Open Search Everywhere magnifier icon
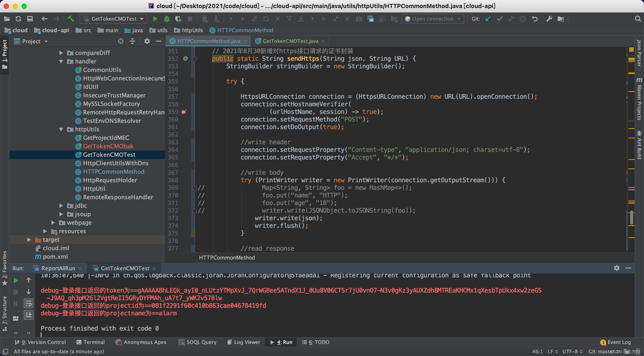This screenshot has height=356, width=644. [x=638, y=19]
